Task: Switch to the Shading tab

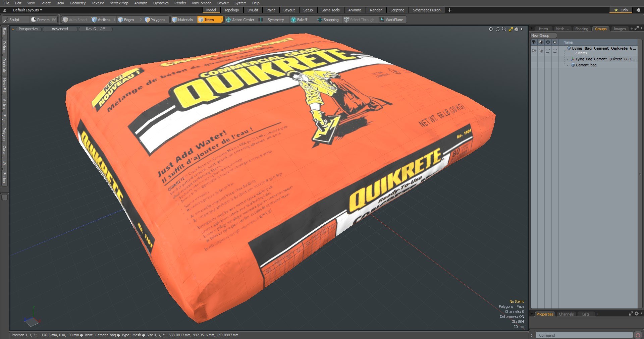Action: 581,29
